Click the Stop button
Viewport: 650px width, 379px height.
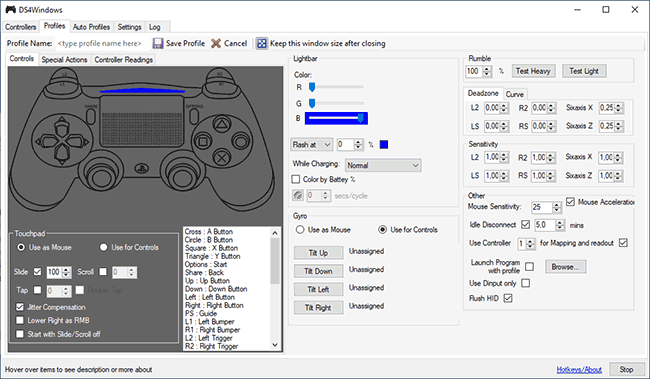click(626, 369)
